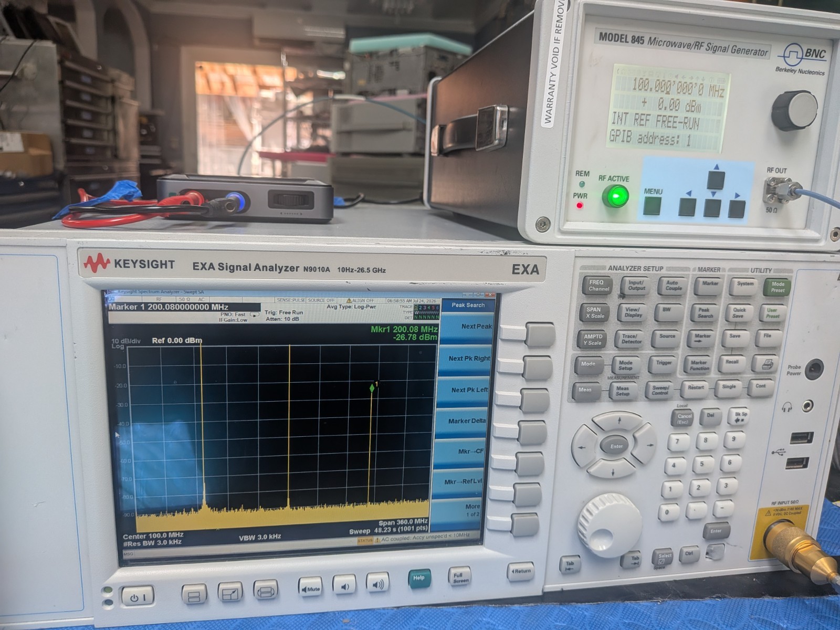Tap the generator up arrow key
The height and width of the screenshot is (630, 840).
pyautogui.click(x=716, y=180)
